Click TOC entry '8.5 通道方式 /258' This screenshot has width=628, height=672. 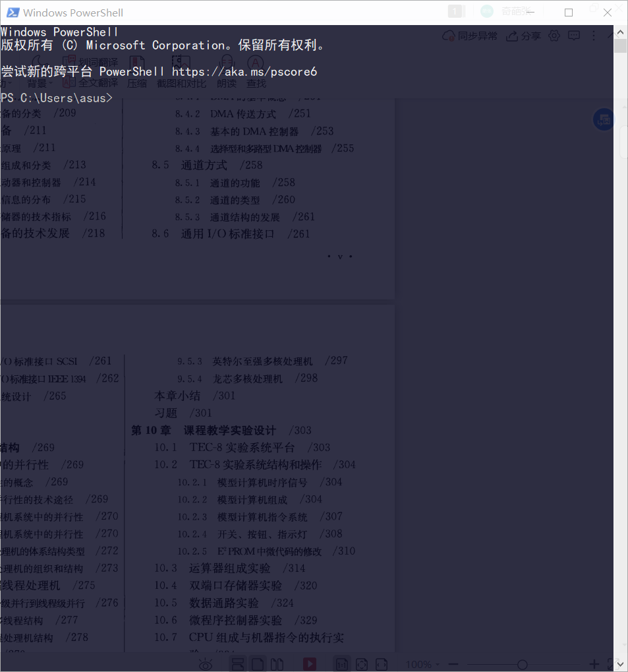[207, 165]
